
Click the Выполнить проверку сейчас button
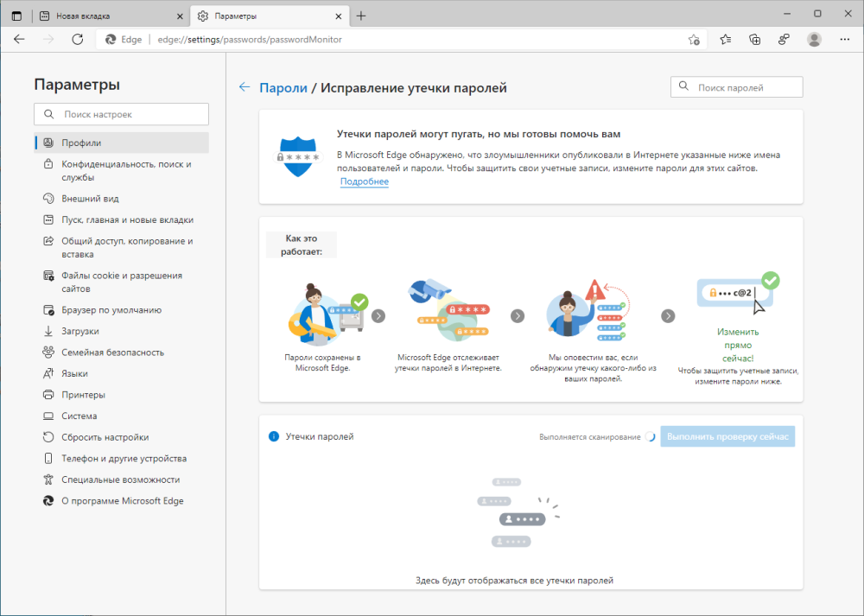pyautogui.click(x=727, y=436)
